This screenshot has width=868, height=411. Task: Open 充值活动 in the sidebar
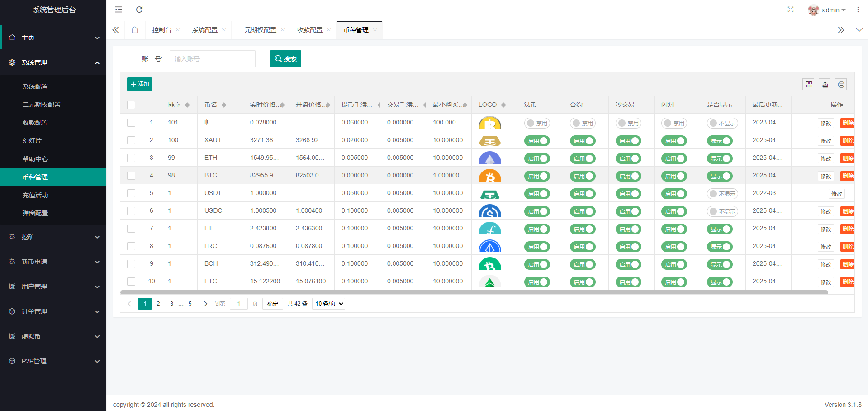click(x=35, y=195)
